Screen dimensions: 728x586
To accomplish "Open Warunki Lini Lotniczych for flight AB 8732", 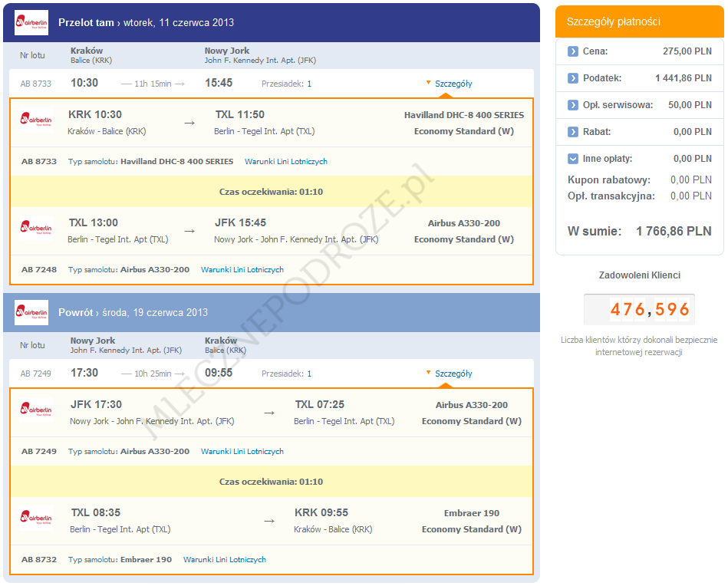I will [225, 560].
